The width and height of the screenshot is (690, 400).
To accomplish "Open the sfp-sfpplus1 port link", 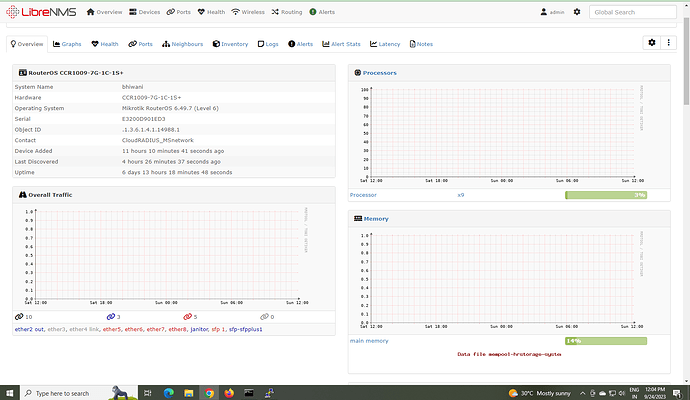I will pos(246,329).
